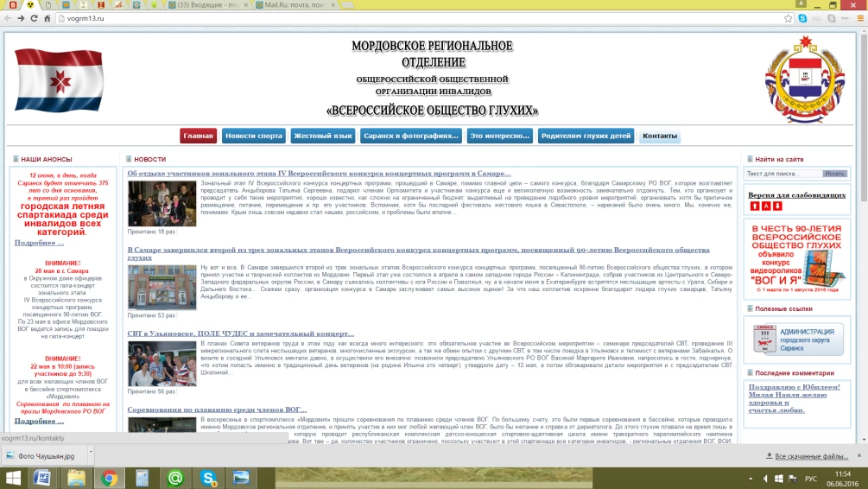
Task: Click into the site search text field
Action: tap(783, 174)
